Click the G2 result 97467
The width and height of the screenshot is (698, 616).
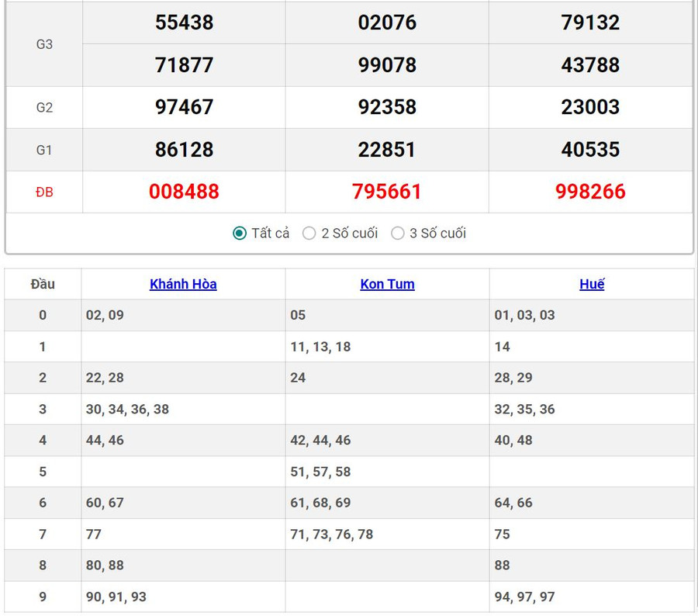(x=184, y=107)
